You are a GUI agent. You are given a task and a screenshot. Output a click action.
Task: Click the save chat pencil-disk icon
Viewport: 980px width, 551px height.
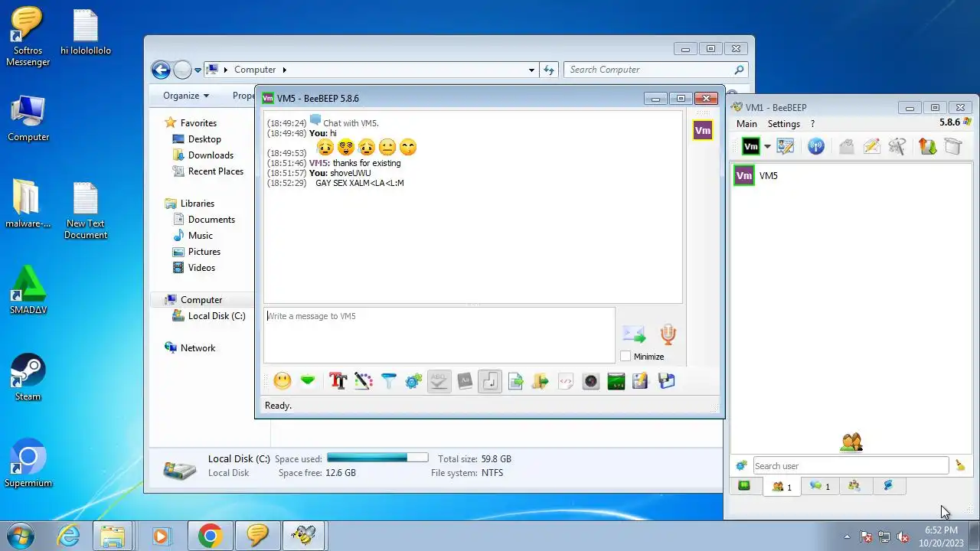[x=641, y=380]
